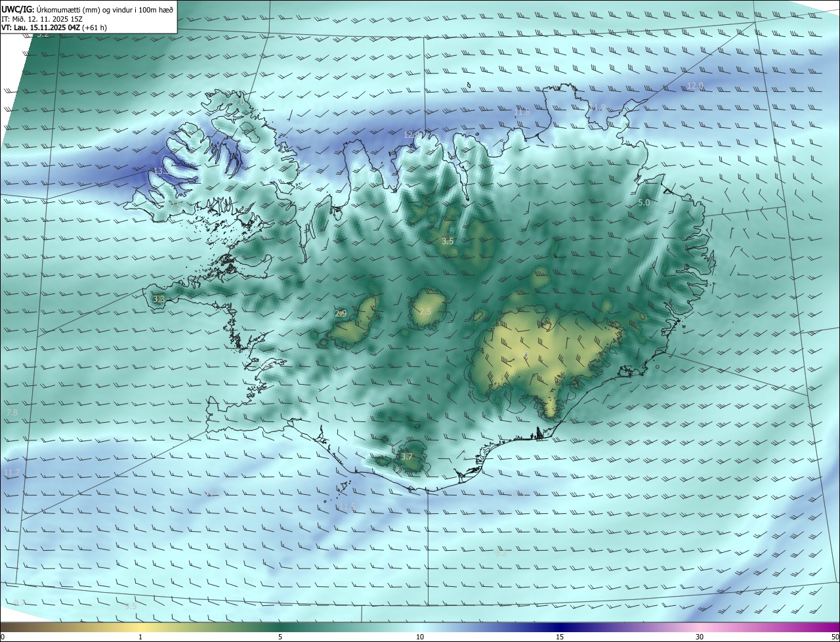Pick the light pink color on the colorbar above 30

(700, 627)
